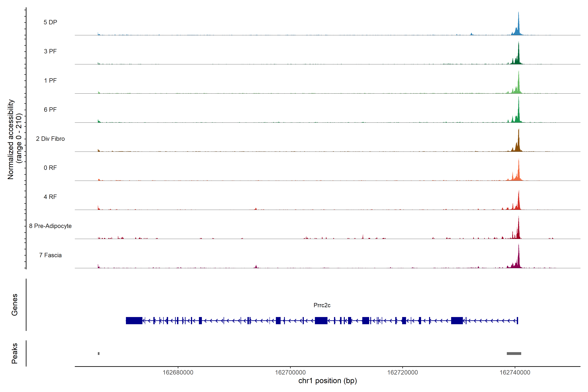Click the Prrc2c gene name

tap(322, 305)
